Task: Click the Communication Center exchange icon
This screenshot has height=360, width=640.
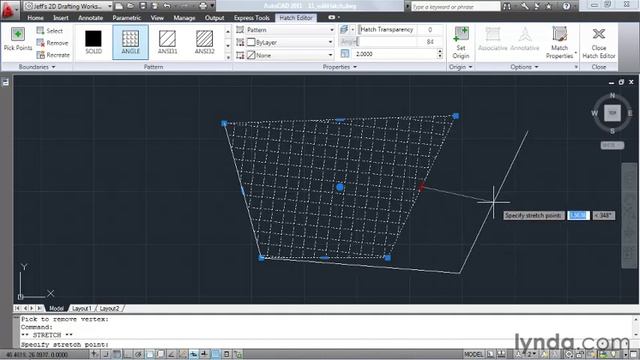Action: [x=537, y=6]
